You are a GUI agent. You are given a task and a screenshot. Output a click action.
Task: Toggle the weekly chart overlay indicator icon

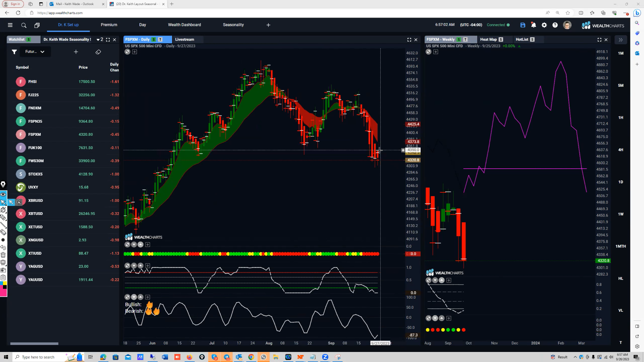[428, 52]
